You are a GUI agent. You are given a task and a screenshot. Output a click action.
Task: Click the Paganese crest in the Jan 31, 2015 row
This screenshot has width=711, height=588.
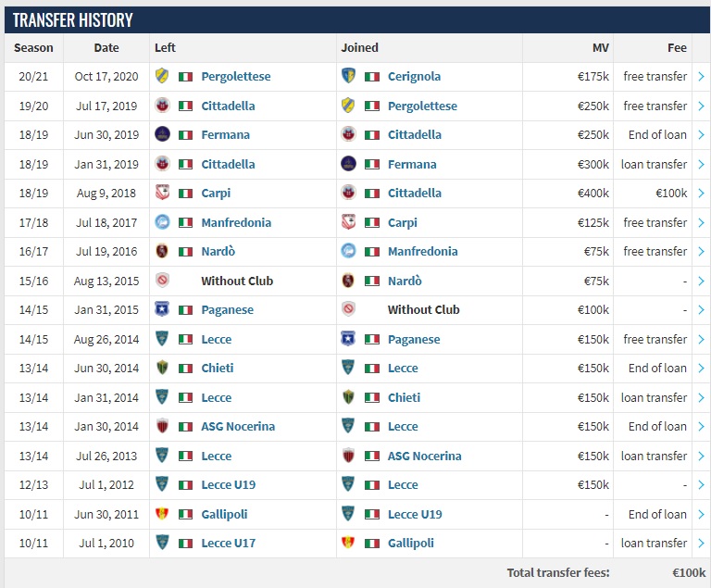coord(162,309)
